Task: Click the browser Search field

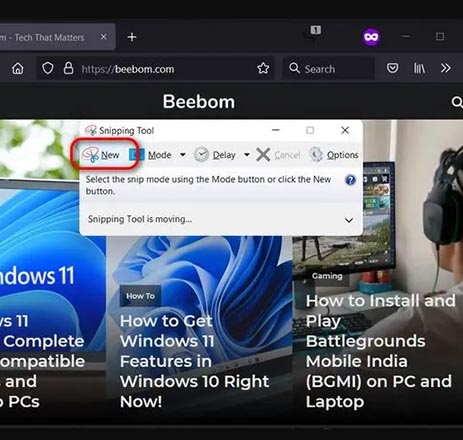Action: coord(328,69)
